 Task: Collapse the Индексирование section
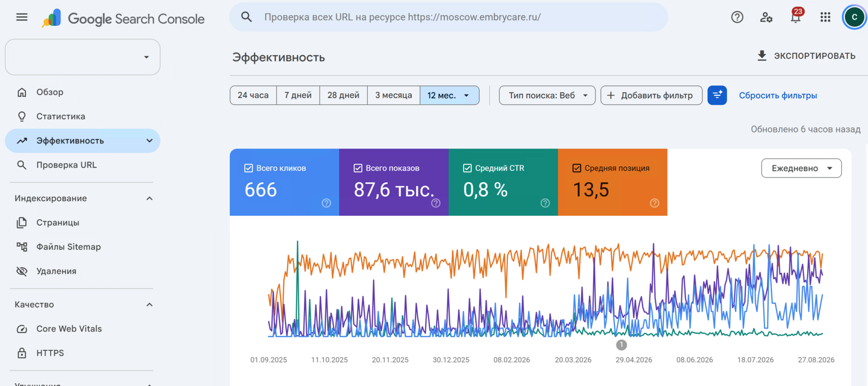click(149, 199)
